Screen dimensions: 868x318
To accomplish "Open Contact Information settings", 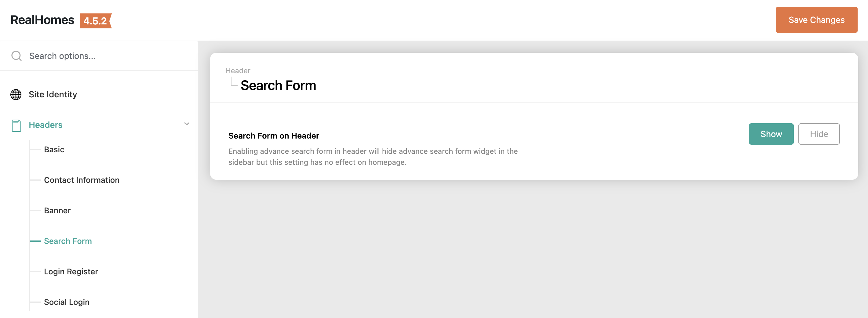I will pyautogui.click(x=82, y=180).
